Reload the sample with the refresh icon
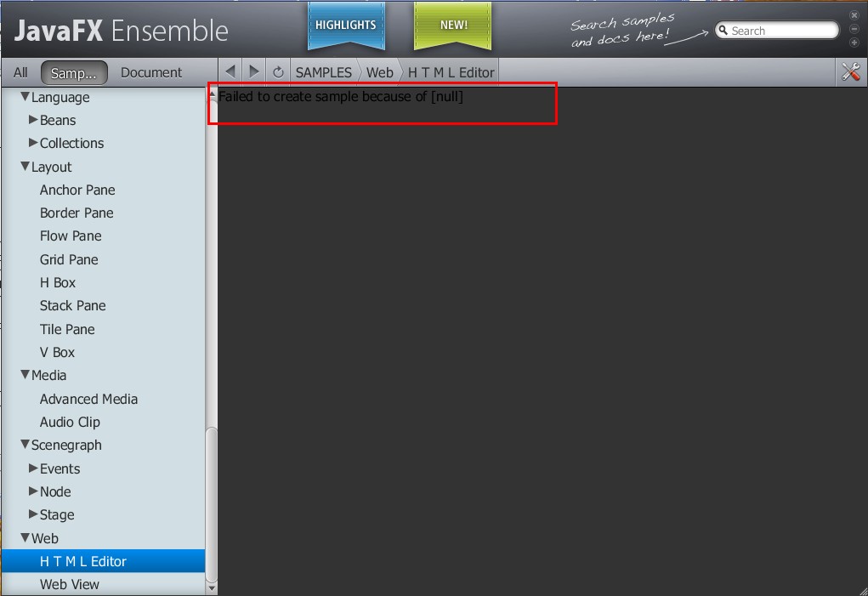The image size is (868, 596). (x=278, y=72)
